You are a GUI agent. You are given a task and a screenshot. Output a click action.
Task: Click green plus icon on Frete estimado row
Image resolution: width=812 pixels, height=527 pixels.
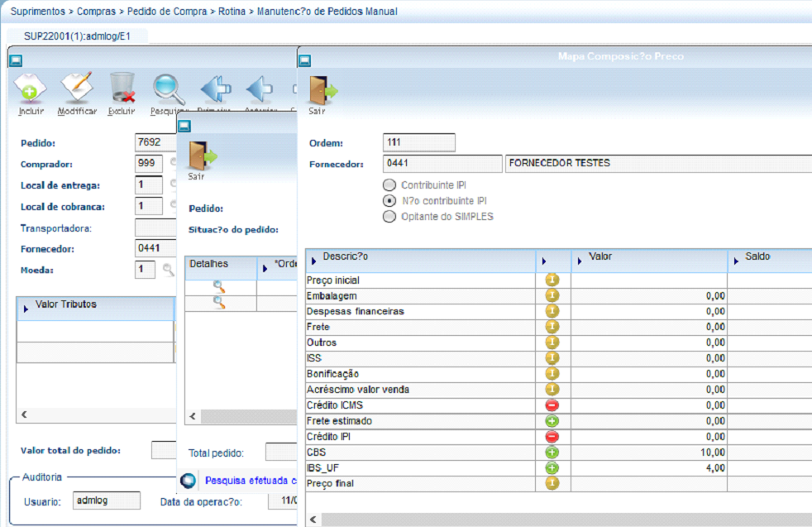pyautogui.click(x=552, y=421)
